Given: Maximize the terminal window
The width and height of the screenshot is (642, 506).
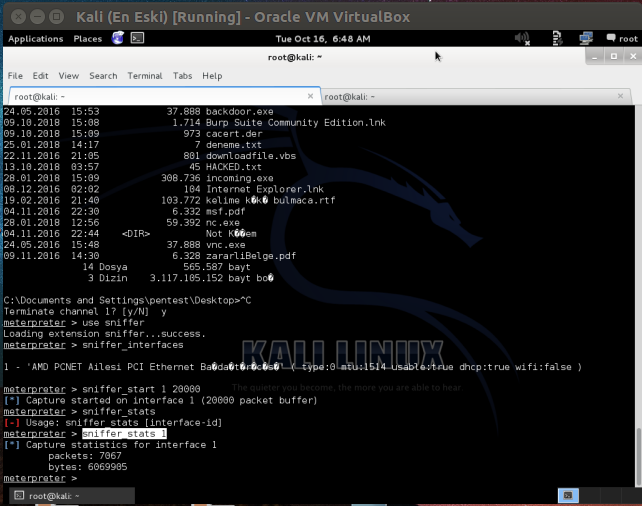Looking at the screenshot, I should point(614,56).
